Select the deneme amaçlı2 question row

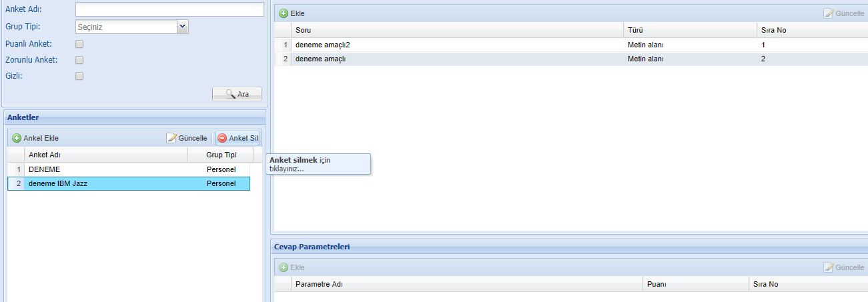[x=572, y=45]
